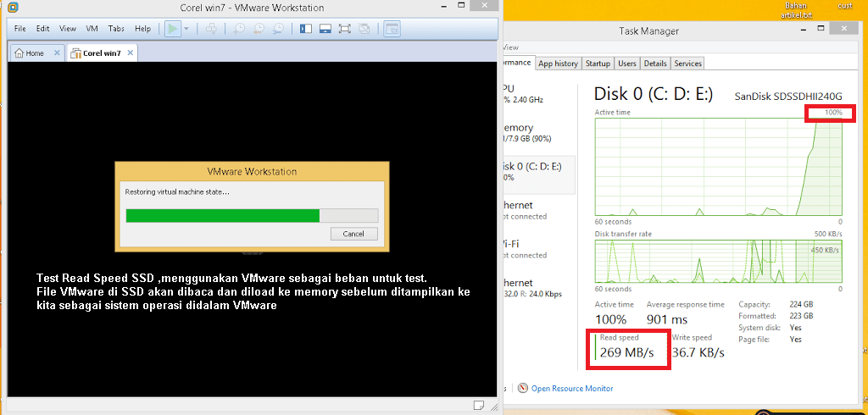The image size is (868, 415).
Task: Click the green restore progress bar
Action: [252, 216]
